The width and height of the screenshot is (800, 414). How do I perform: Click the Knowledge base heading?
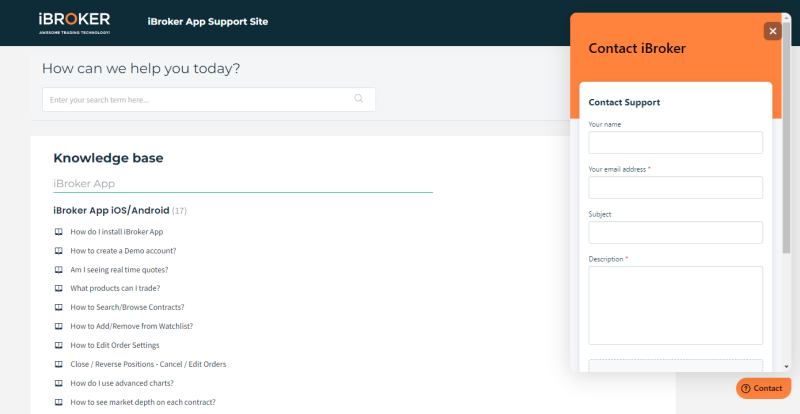tap(108, 158)
